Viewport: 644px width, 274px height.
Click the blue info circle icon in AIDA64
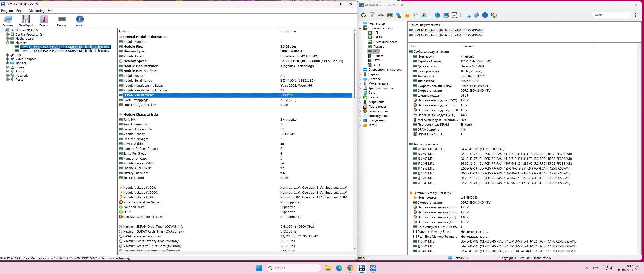click(485, 15)
